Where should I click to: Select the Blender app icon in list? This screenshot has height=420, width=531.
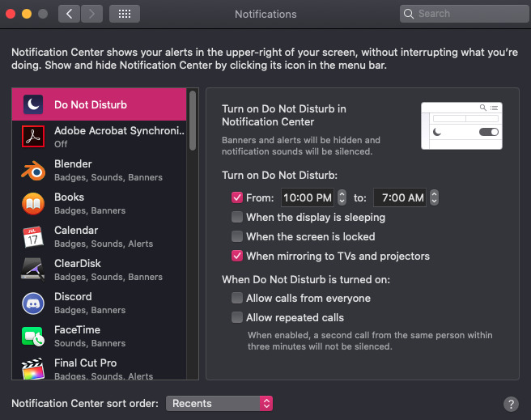(33, 171)
